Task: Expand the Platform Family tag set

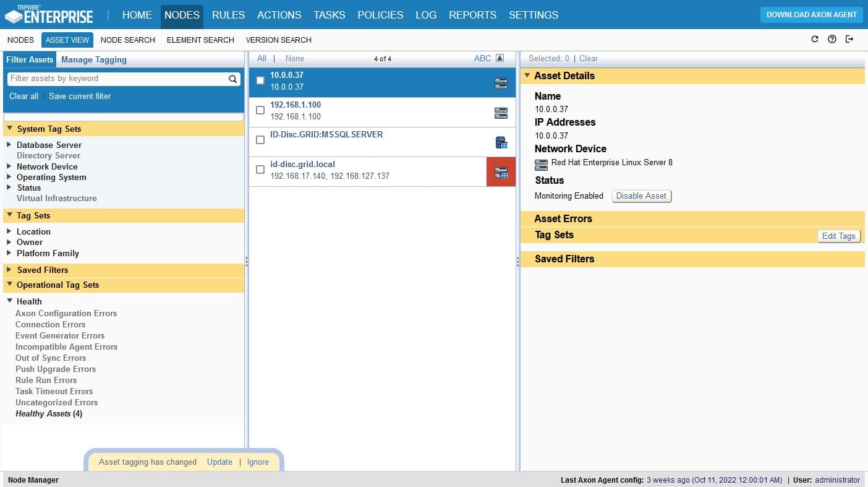Action: [x=9, y=253]
